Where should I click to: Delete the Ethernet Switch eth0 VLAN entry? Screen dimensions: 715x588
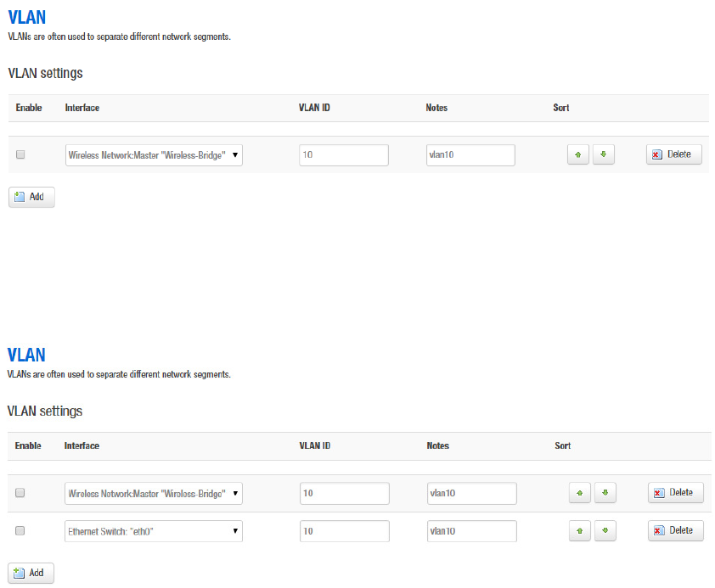click(x=675, y=531)
